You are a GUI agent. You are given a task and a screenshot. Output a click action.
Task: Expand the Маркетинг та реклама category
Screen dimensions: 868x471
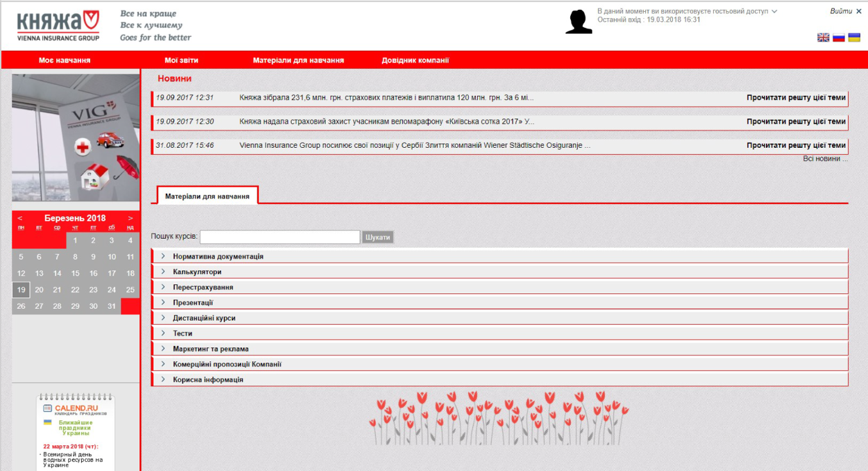[x=499, y=348]
